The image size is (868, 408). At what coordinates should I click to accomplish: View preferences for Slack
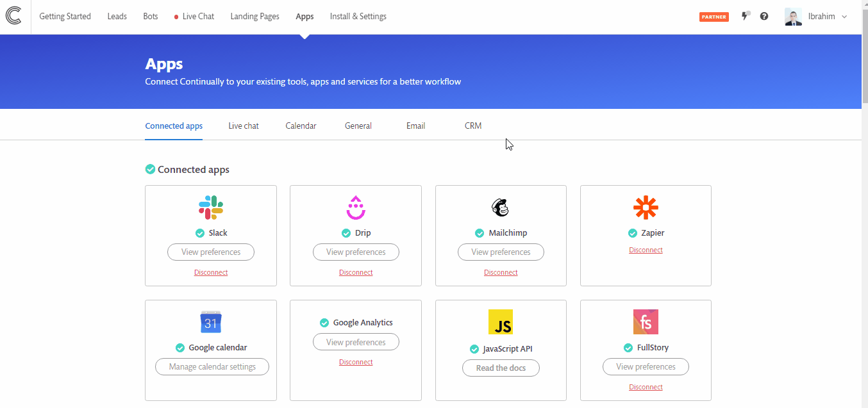click(x=211, y=252)
